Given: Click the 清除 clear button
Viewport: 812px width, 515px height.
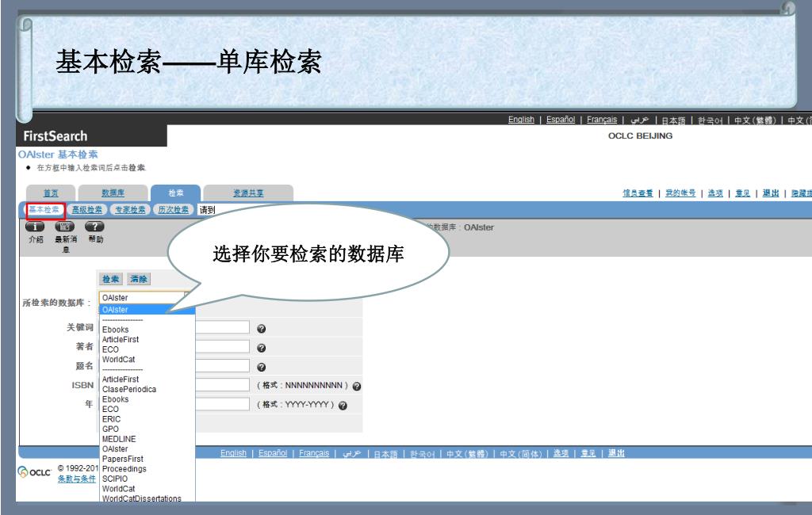Looking at the screenshot, I should [x=139, y=279].
